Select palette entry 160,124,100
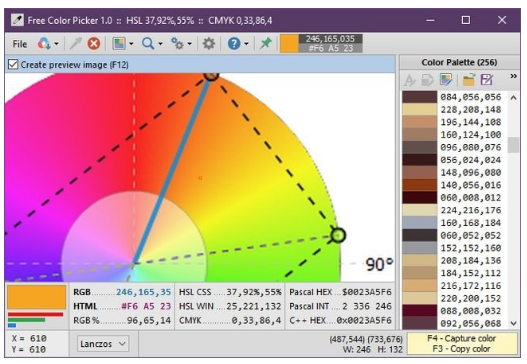This screenshot has width=527, height=364. point(455,135)
